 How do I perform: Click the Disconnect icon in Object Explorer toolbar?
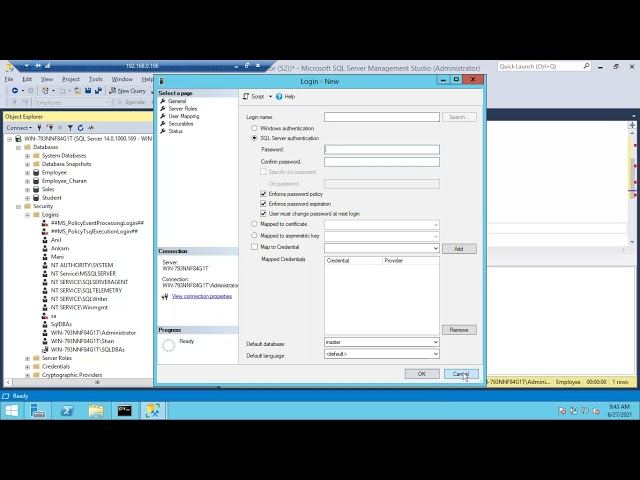click(x=50, y=128)
